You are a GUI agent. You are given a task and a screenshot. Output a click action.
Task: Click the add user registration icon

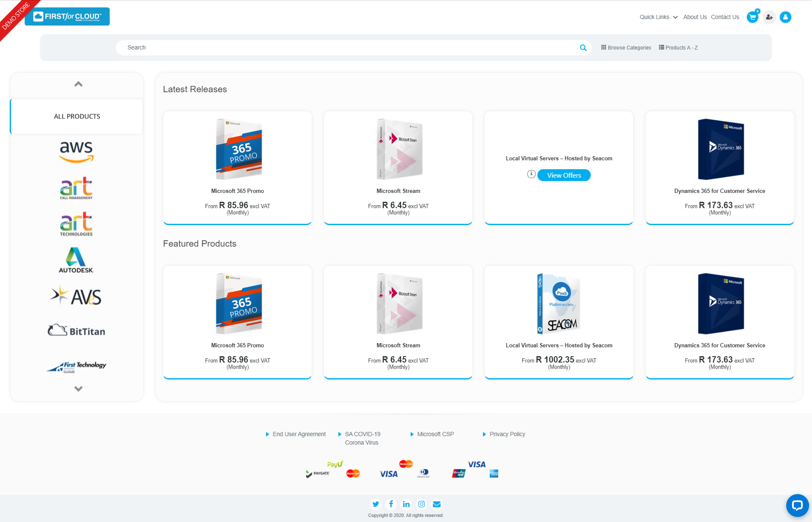tap(769, 17)
